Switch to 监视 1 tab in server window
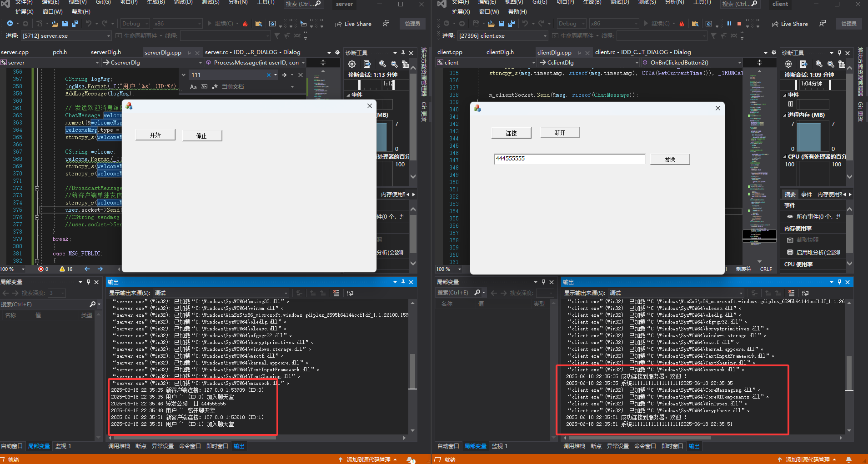Viewport: 868px width, 464px height. coord(63,446)
